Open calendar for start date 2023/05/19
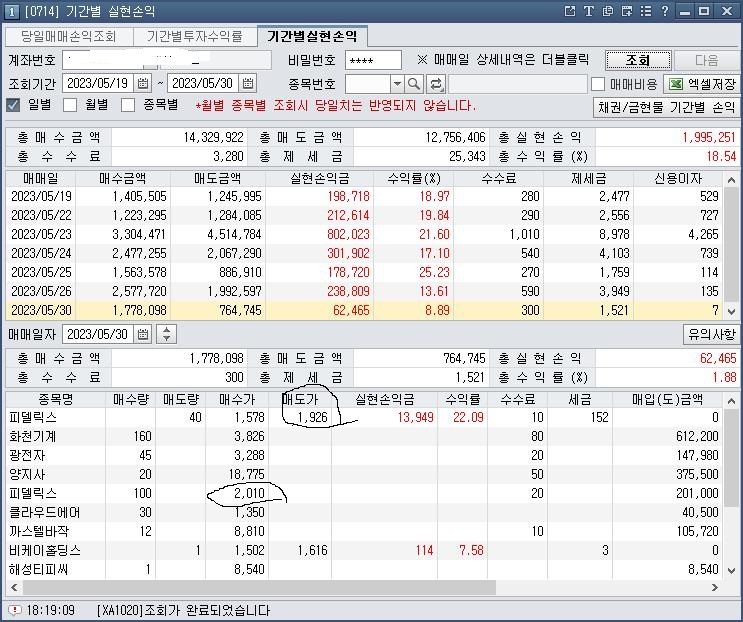 click(143, 84)
